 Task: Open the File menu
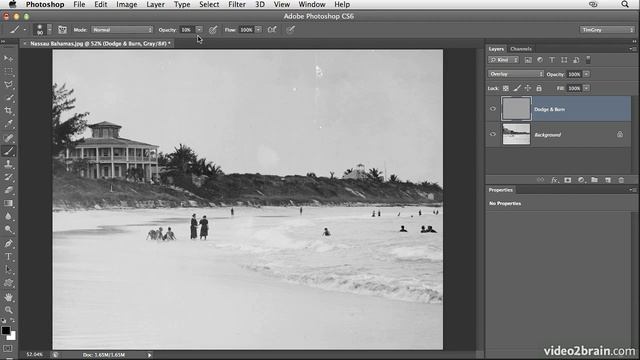(79, 4)
